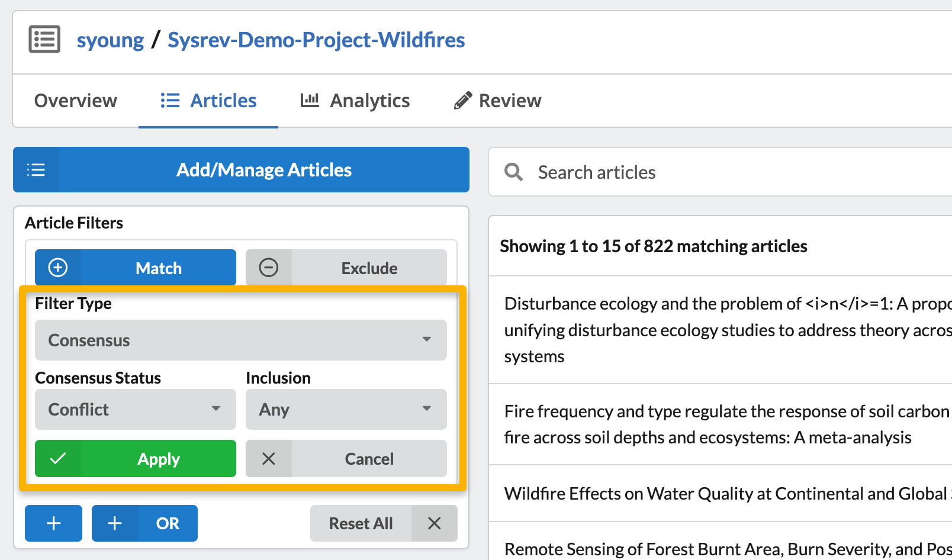This screenshot has height=560, width=952.
Task: Click the plus icon on OR button
Action: pos(115,523)
